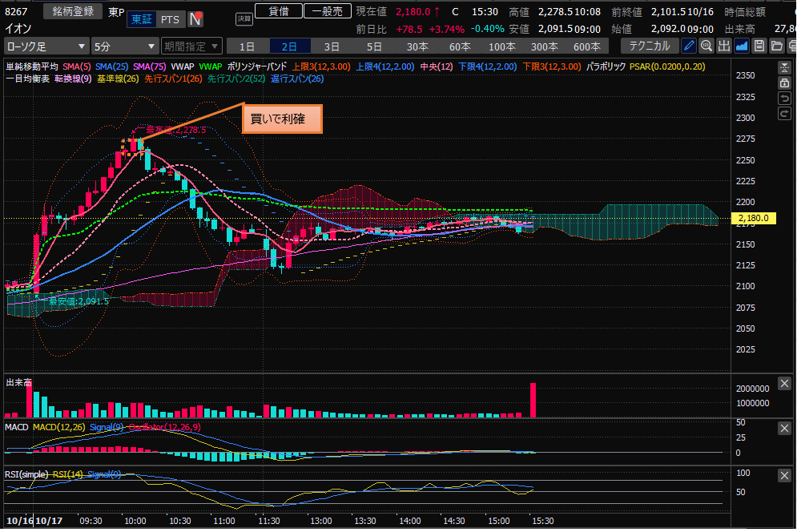Click the magnifier value lookup icon
Screen dimensions: 797x532
point(706,46)
